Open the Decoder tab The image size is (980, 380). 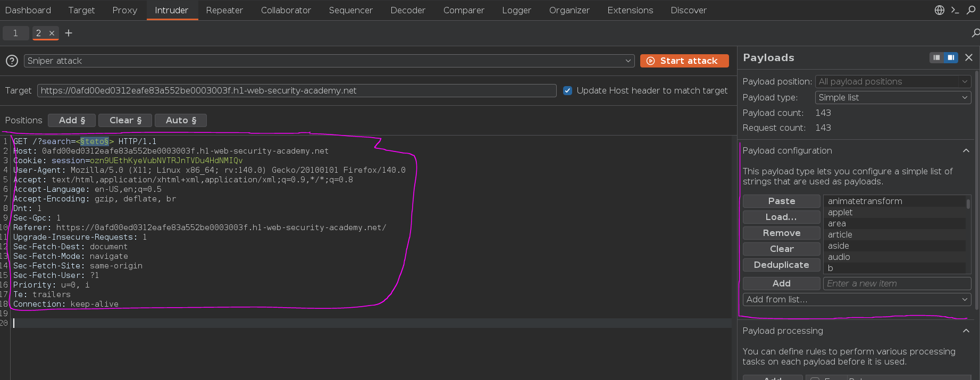tap(408, 10)
